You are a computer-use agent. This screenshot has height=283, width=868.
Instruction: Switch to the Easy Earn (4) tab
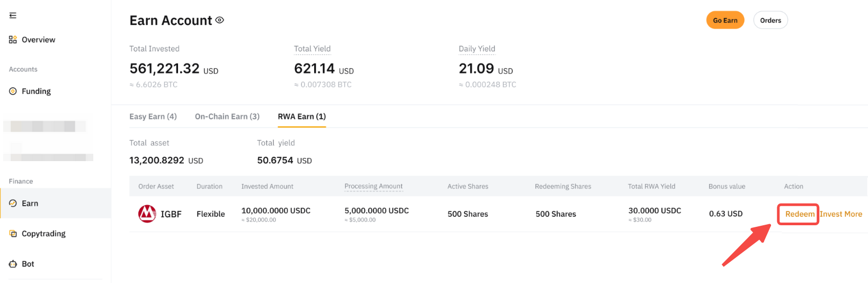(153, 117)
